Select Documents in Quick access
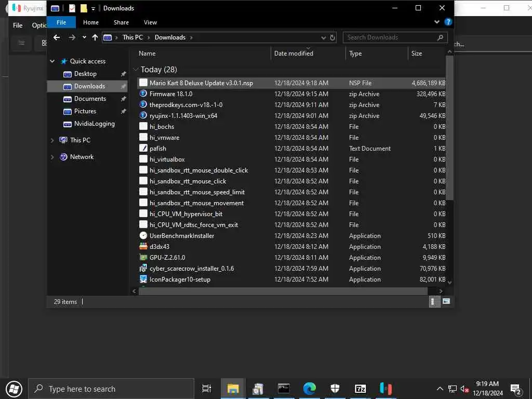Viewport: 532px width, 399px height. [90, 99]
